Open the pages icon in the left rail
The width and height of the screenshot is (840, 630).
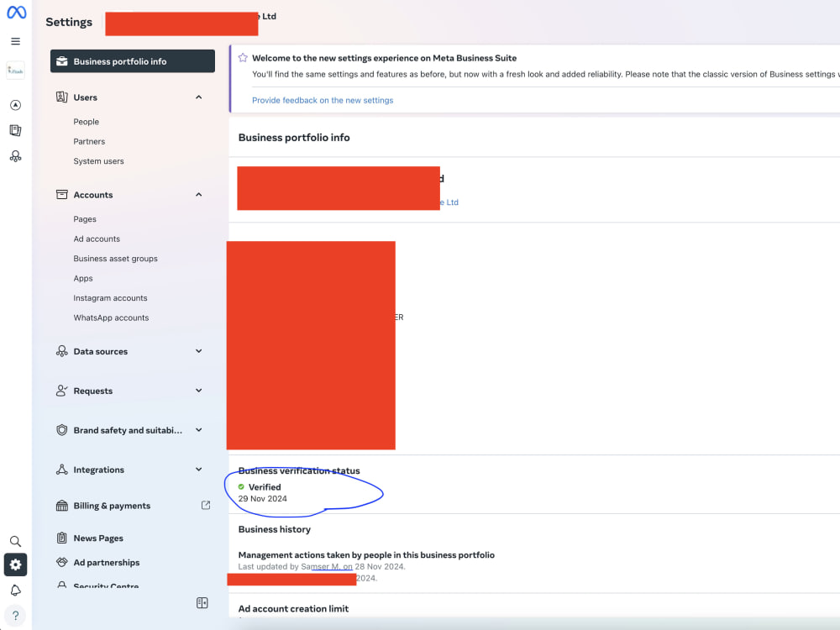15,130
